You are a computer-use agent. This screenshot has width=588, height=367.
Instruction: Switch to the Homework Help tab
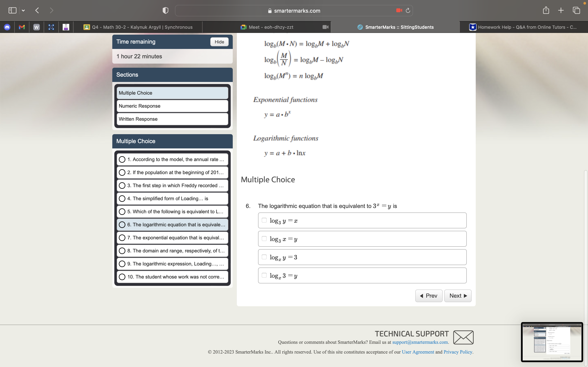(x=522, y=27)
